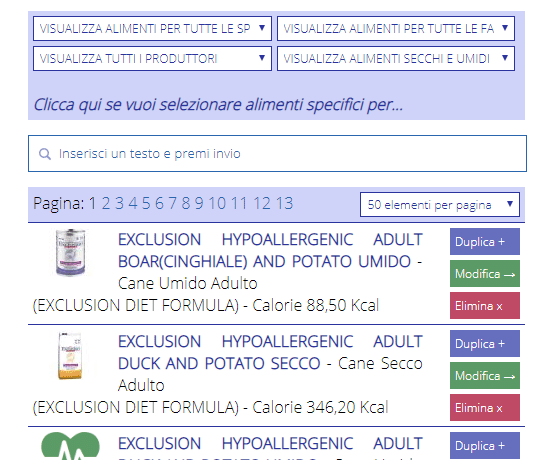Open the Boar and Potato can thumbnail
The height and width of the screenshot is (460, 550).
(71, 252)
